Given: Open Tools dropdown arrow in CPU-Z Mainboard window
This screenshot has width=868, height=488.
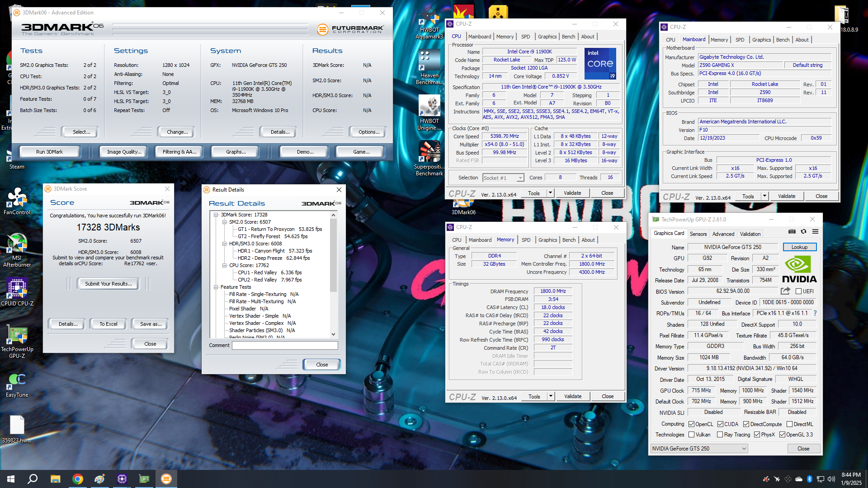Looking at the screenshot, I should (764, 196).
